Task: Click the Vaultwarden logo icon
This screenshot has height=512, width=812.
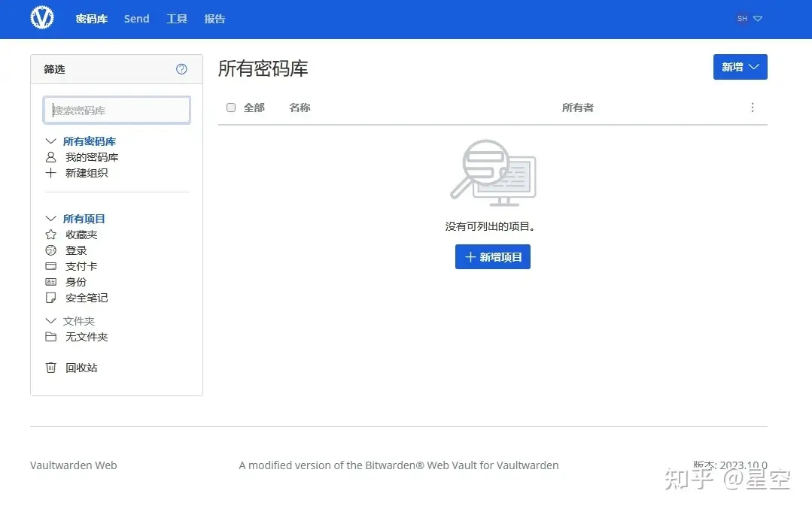Action: point(42,18)
